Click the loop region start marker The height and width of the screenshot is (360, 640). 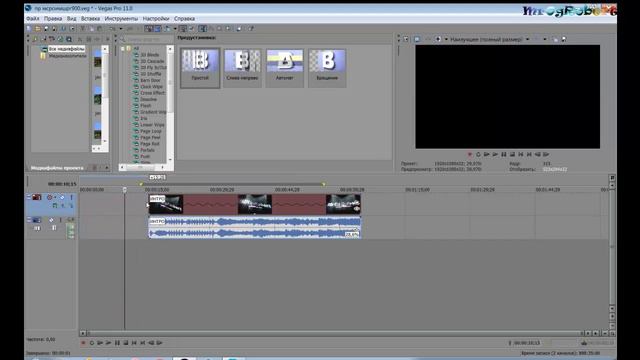(x=141, y=184)
